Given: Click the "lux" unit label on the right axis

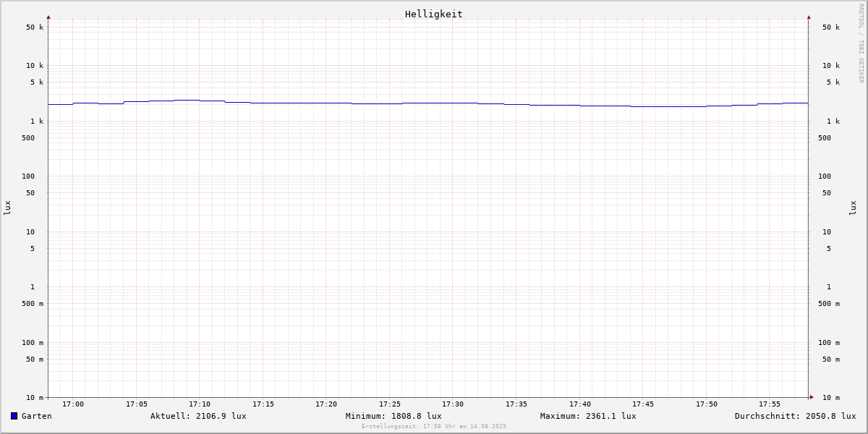Looking at the screenshot, I should (853, 208).
